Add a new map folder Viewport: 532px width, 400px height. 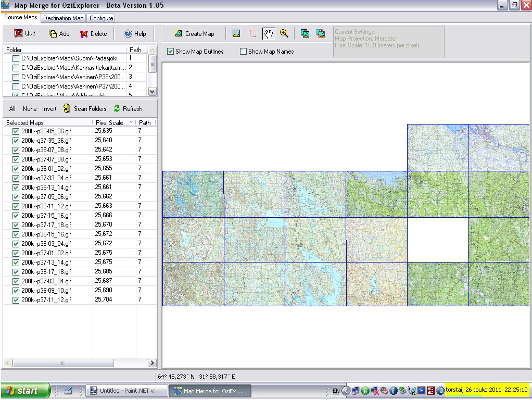point(59,34)
